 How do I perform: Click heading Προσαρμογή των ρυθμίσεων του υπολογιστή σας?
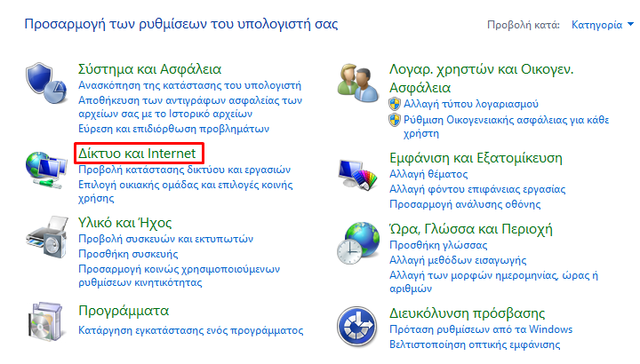pyautogui.click(x=181, y=24)
